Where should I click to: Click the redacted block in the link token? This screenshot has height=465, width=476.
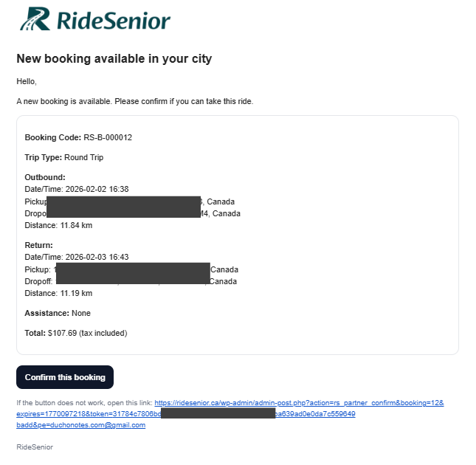(x=218, y=413)
